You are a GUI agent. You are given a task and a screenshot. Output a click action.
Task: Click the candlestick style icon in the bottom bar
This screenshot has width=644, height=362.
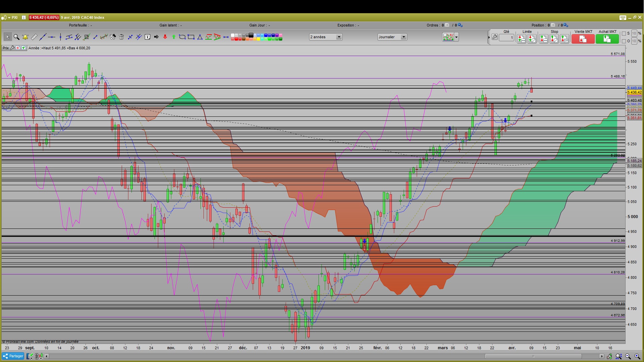pos(41,356)
